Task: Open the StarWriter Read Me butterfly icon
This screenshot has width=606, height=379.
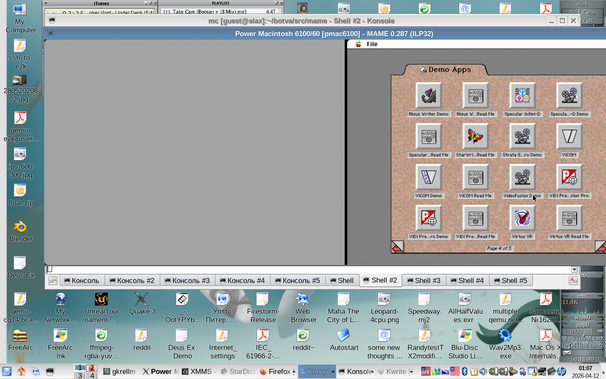Action: tap(475, 136)
